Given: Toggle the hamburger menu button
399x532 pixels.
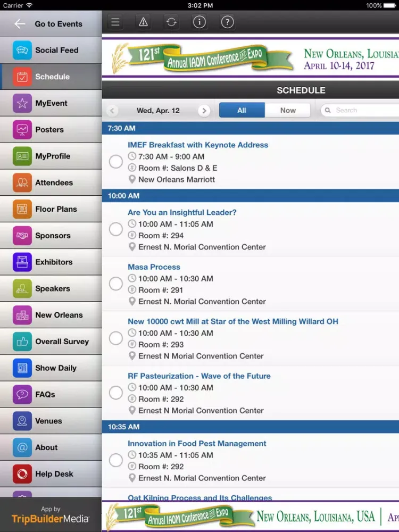Looking at the screenshot, I should pos(115,22).
